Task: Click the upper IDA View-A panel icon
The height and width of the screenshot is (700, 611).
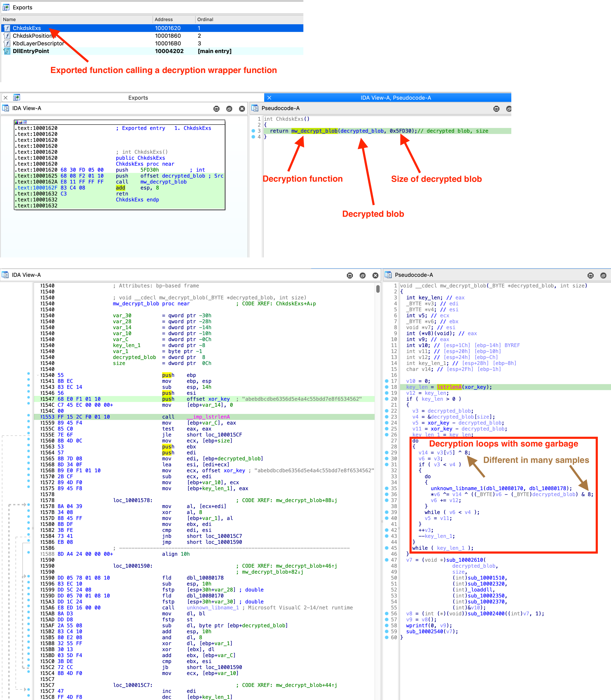Action: [x=6, y=108]
